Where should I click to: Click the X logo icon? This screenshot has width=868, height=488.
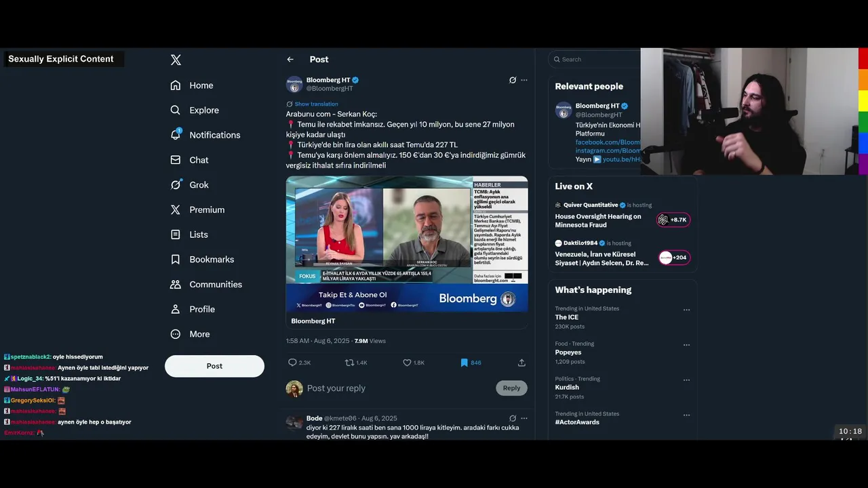tap(176, 60)
